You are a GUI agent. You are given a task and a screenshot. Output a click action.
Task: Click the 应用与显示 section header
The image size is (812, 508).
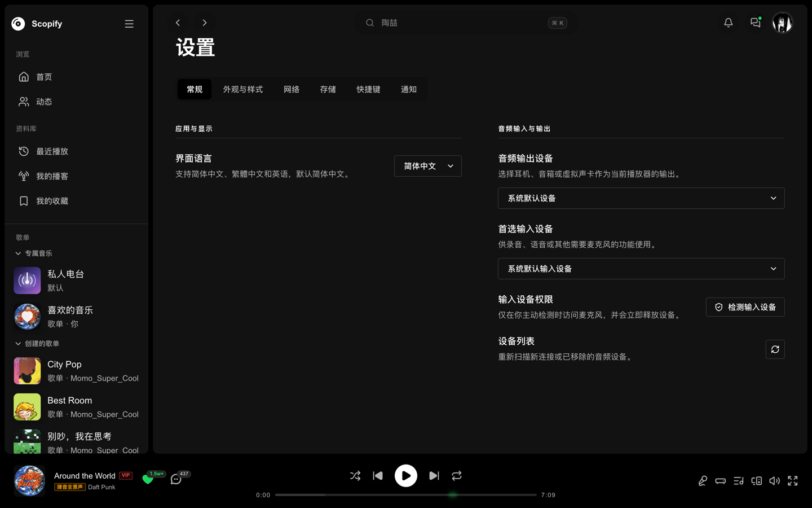194,129
